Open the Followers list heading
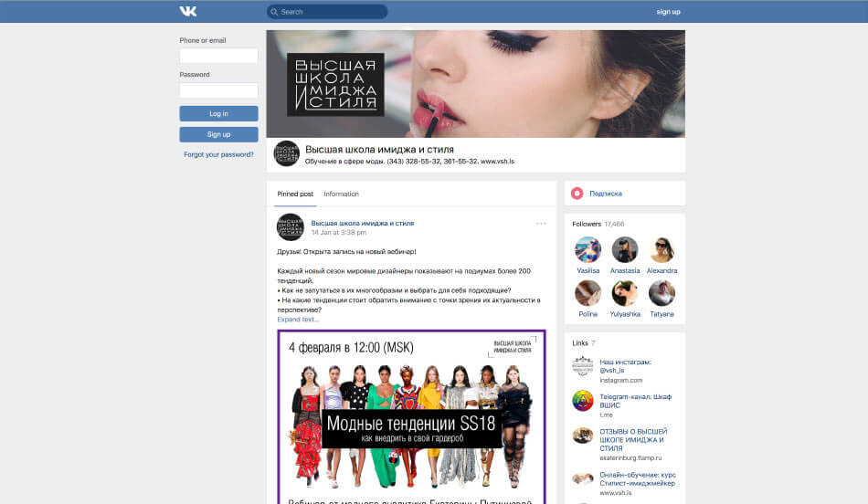 (x=587, y=224)
